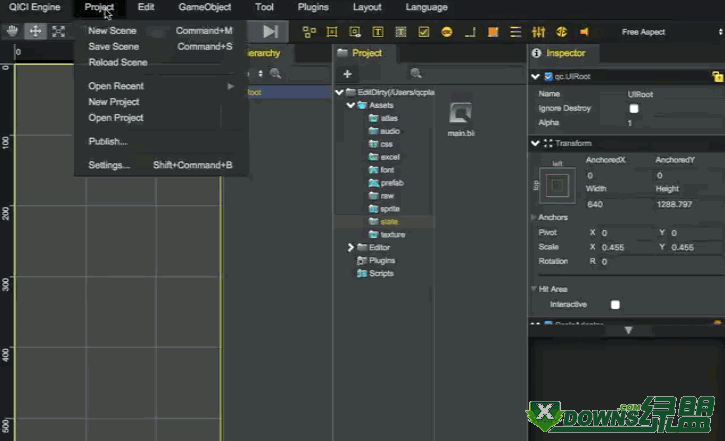Add a text object with T icon
This screenshot has width=725, height=441.
click(x=378, y=32)
